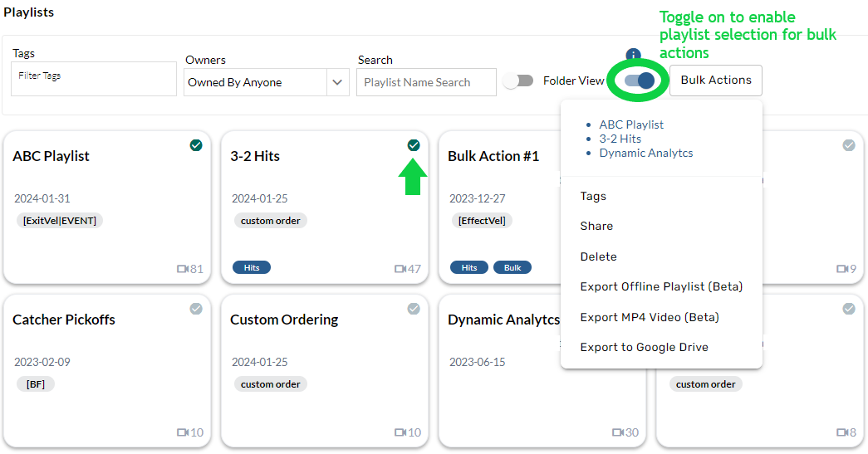Image resolution: width=868 pixels, height=454 pixels.
Task: Click the Bulk Actions button
Action: pyautogui.click(x=715, y=81)
